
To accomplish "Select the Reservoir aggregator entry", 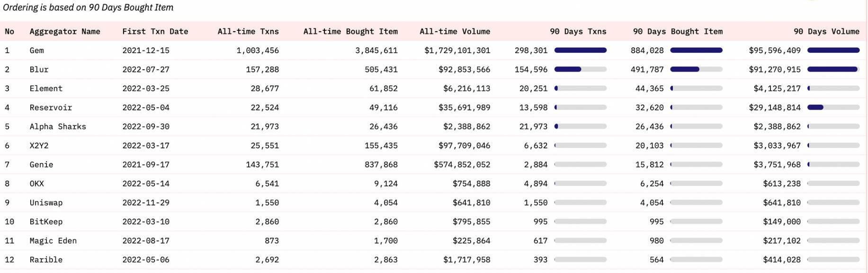I will click(x=51, y=108).
